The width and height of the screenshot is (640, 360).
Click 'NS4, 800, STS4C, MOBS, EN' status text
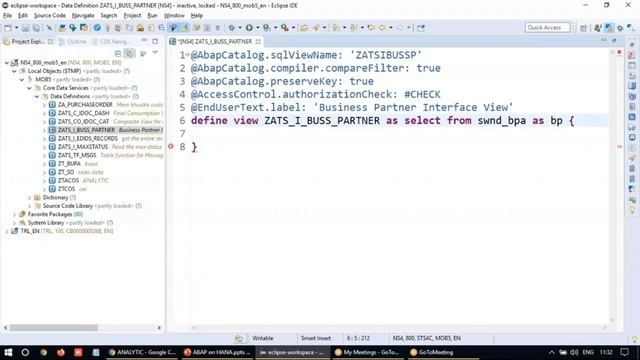[x=427, y=338]
